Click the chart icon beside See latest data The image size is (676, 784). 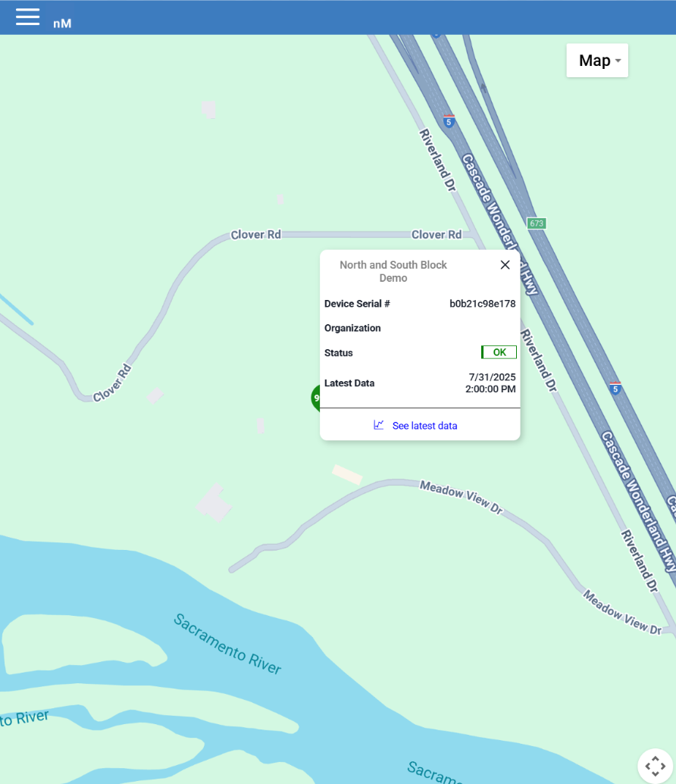coord(379,425)
